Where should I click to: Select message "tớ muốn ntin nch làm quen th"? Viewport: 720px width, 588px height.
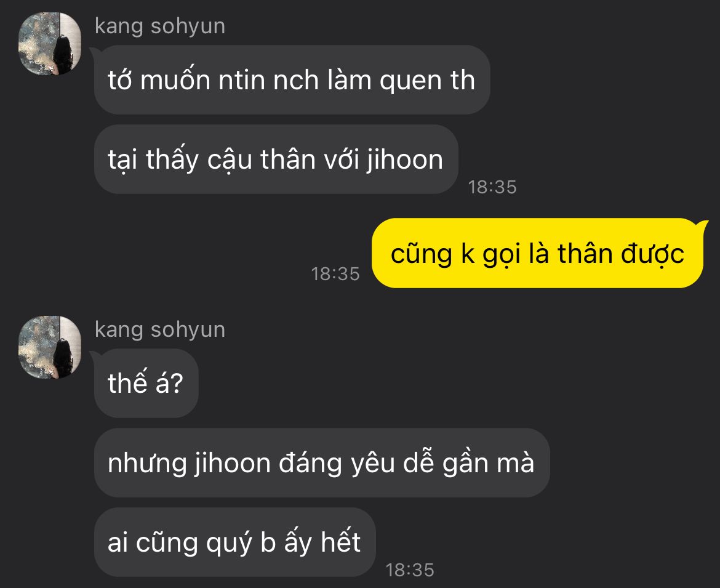(x=292, y=80)
